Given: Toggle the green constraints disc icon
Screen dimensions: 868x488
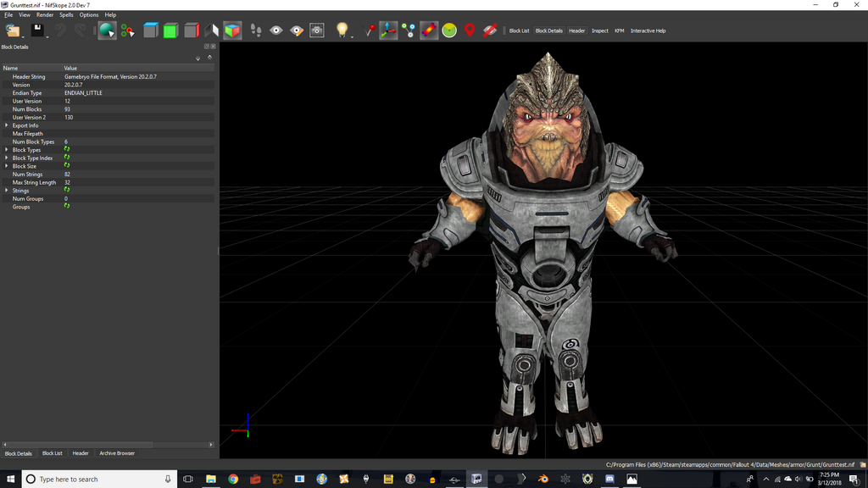Looking at the screenshot, I should point(449,30).
